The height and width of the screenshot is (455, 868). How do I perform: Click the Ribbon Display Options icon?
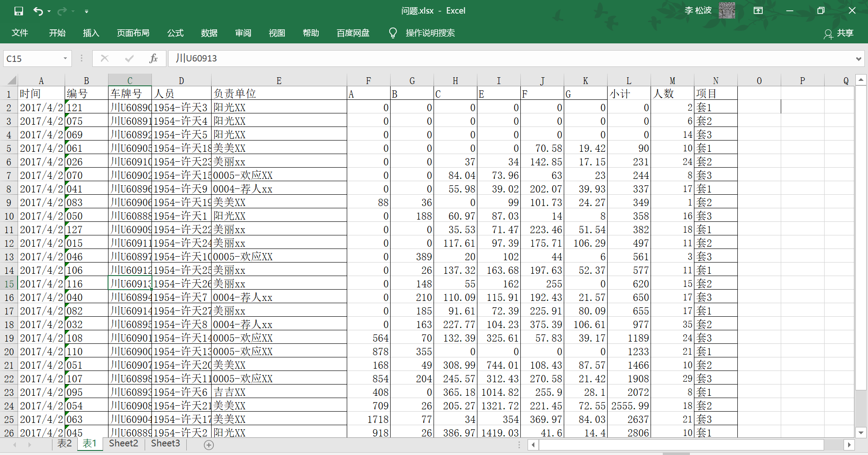point(758,11)
